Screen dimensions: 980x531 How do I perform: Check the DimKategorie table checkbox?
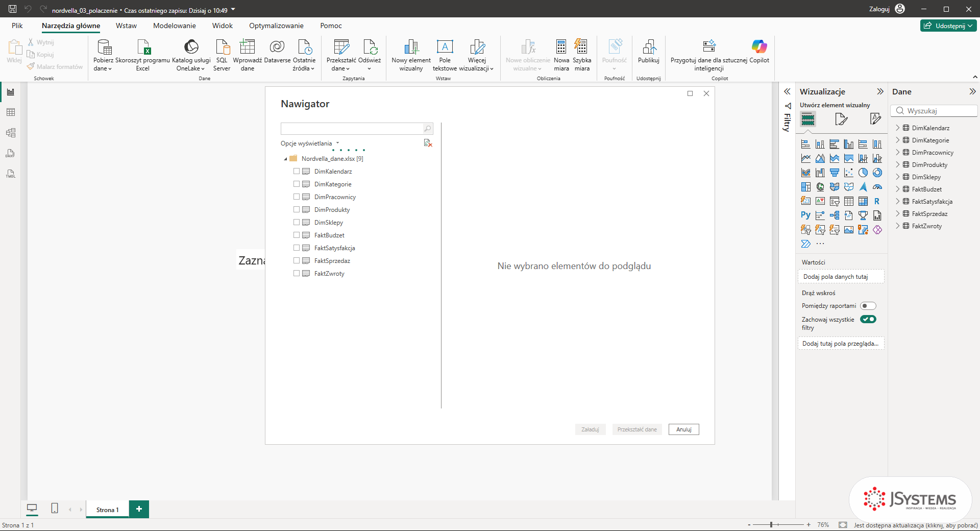(x=297, y=184)
